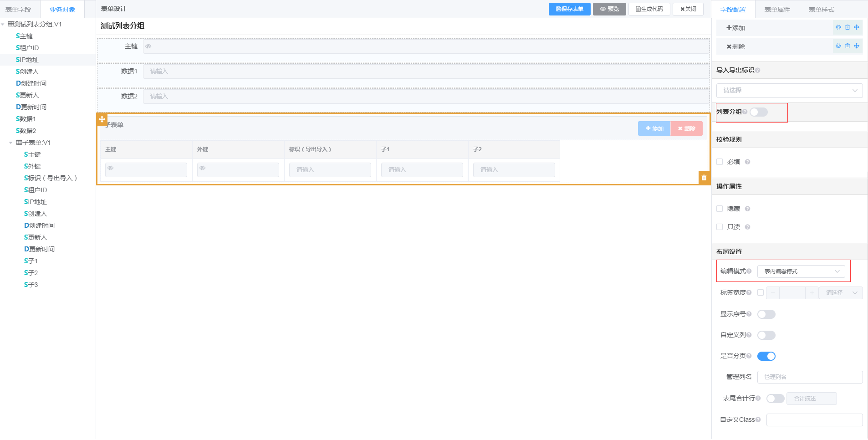
Task: Turn off the 是否分页 switch
Action: point(766,356)
